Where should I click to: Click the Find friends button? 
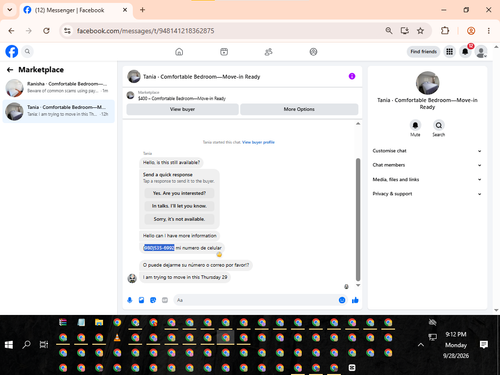(x=423, y=52)
